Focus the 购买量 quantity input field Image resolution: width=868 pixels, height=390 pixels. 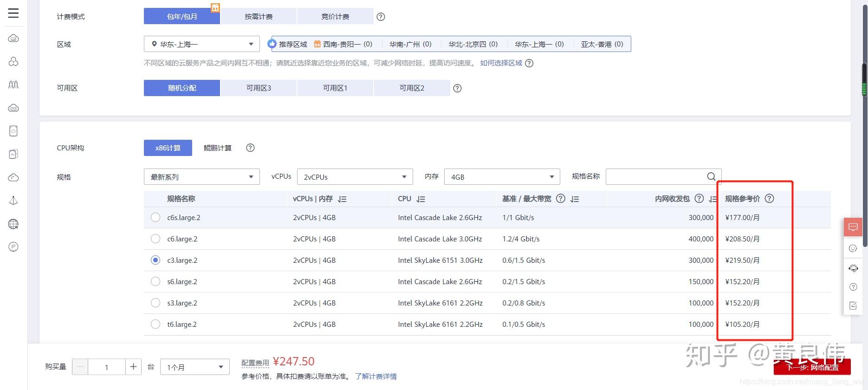coord(106,367)
